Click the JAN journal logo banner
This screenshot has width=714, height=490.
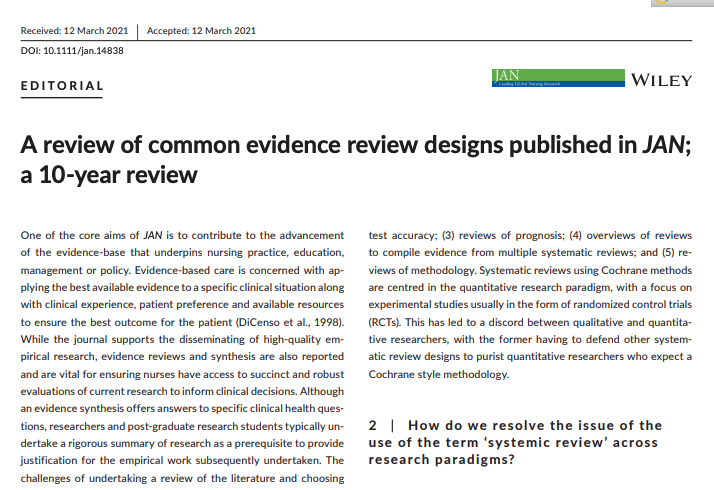[x=558, y=78]
